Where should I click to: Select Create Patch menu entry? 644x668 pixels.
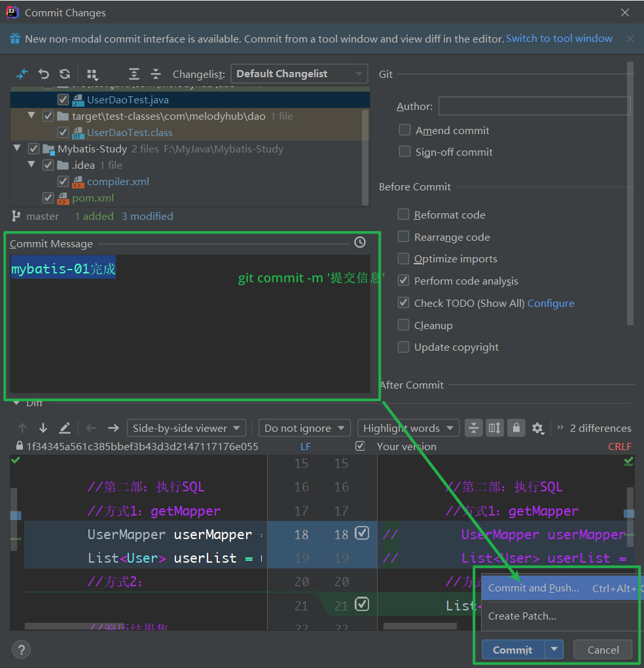pyautogui.click(x=522, y=616)
